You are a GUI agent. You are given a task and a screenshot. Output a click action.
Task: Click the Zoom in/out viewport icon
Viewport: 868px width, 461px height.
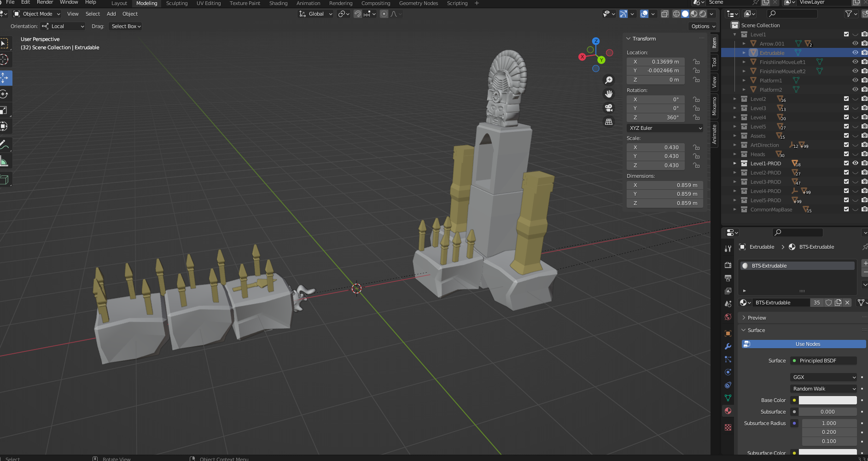(609, 80)
